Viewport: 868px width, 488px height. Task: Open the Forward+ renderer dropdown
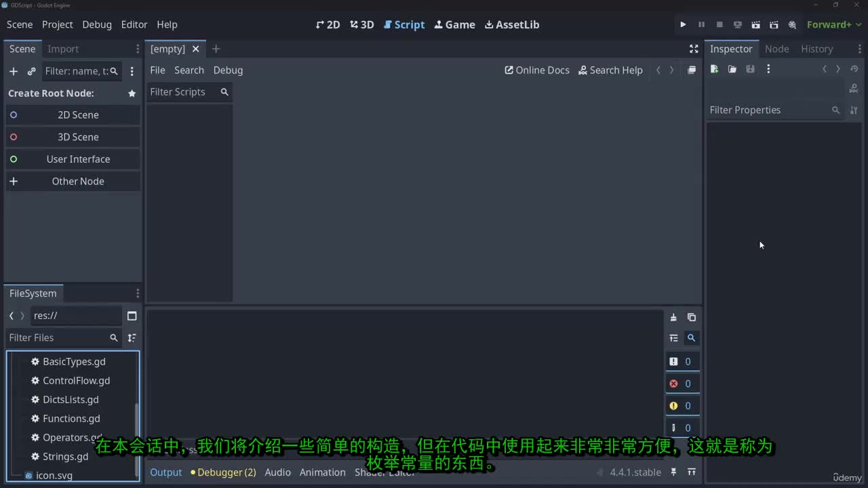pos(833,24)
